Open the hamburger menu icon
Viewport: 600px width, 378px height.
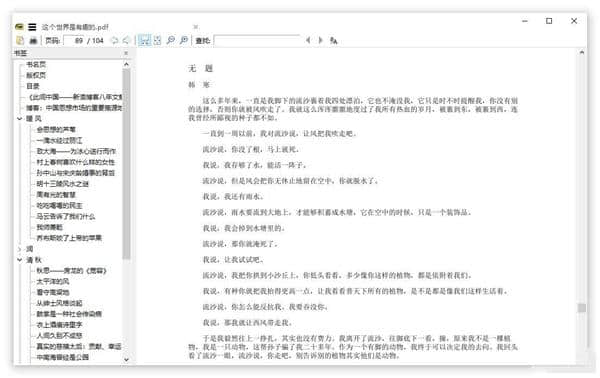pyautogui.click(x=32, y=27)
